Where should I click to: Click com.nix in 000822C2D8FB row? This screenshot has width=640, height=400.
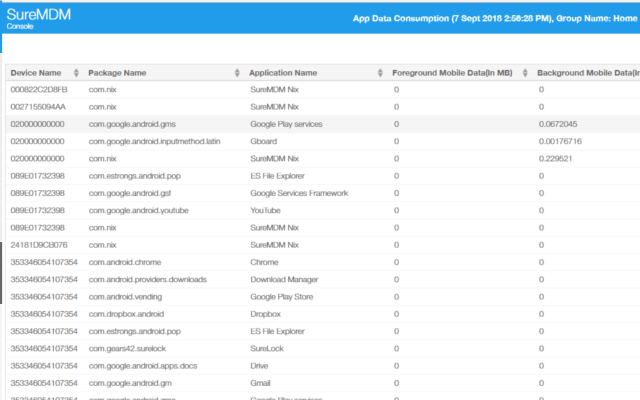[x=102, y=89]
